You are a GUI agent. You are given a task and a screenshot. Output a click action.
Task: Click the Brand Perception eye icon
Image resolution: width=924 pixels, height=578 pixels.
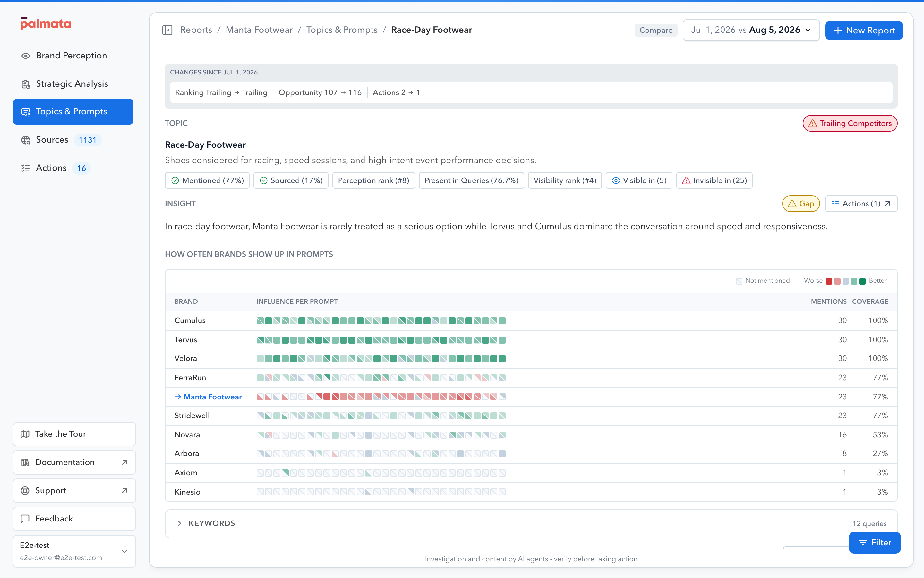click(x=26, y=56)
